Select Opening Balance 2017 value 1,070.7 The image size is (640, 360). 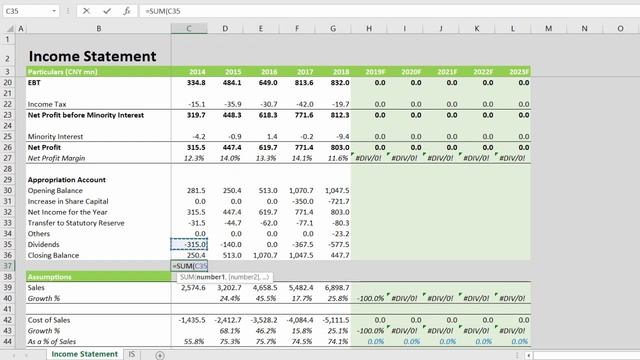[x=297, y=191]
